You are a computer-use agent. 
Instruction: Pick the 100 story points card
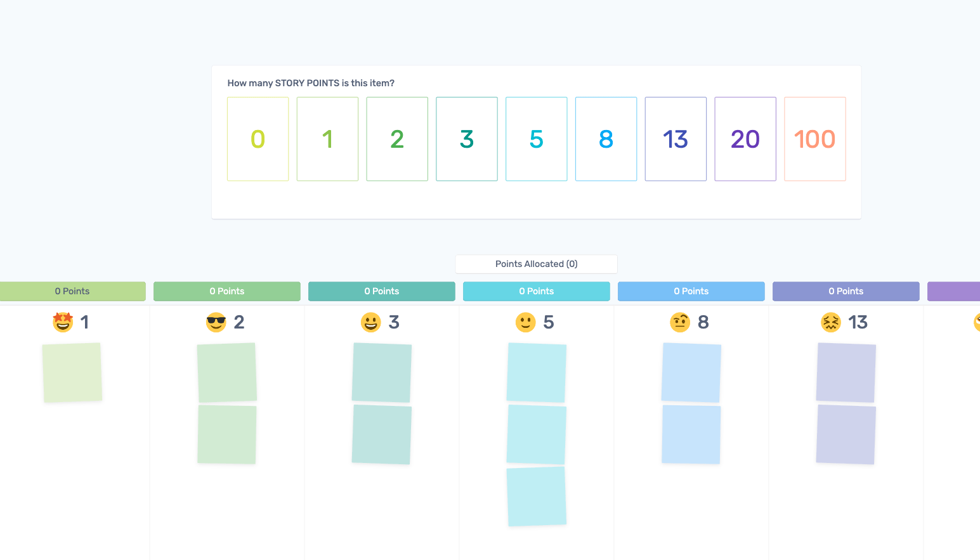[x=815, y=139]
